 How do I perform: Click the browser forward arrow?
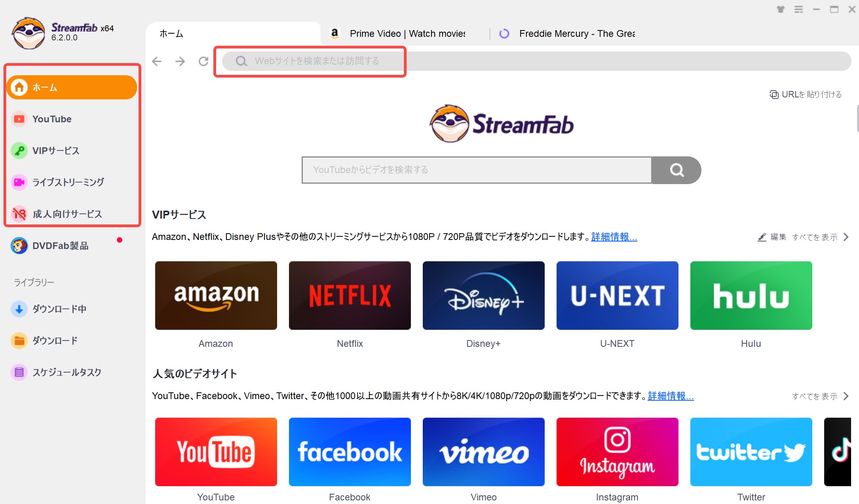pos(180,61)
